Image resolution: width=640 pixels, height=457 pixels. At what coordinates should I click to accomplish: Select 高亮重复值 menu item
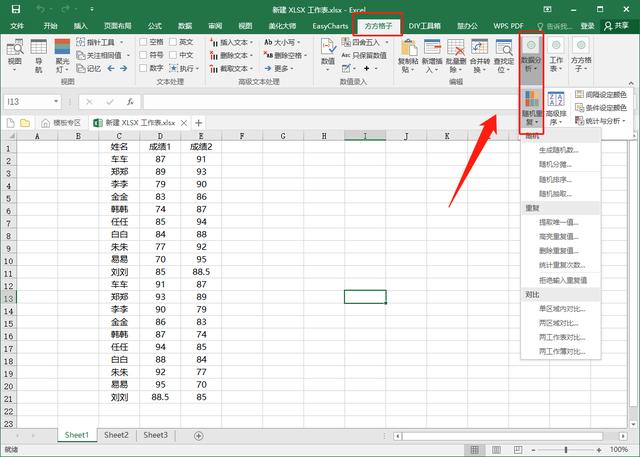(x=561, y=237)
